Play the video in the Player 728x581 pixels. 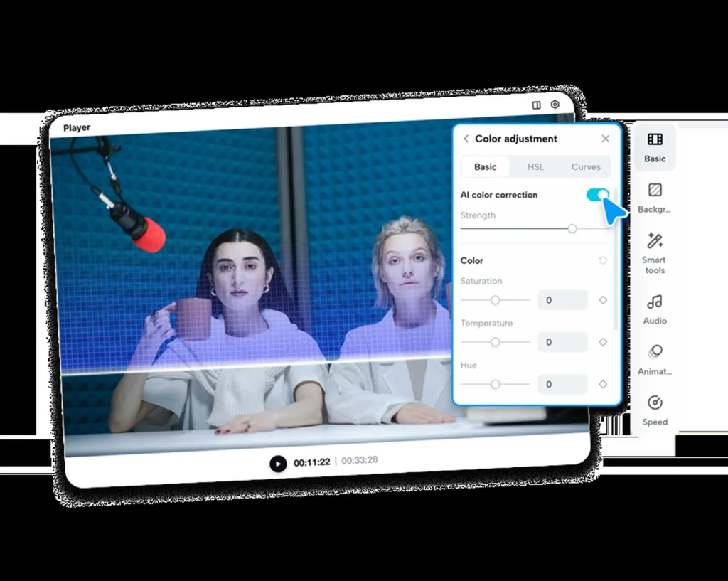point(278,464)
